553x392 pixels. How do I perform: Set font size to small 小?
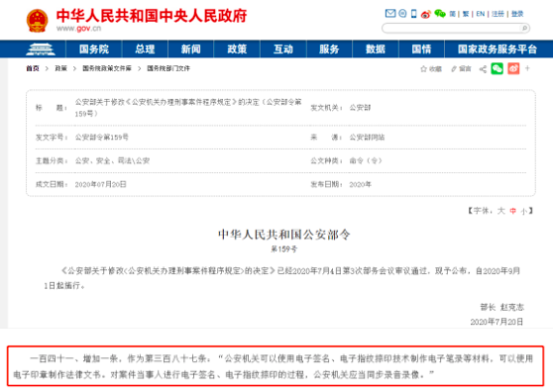524,211
